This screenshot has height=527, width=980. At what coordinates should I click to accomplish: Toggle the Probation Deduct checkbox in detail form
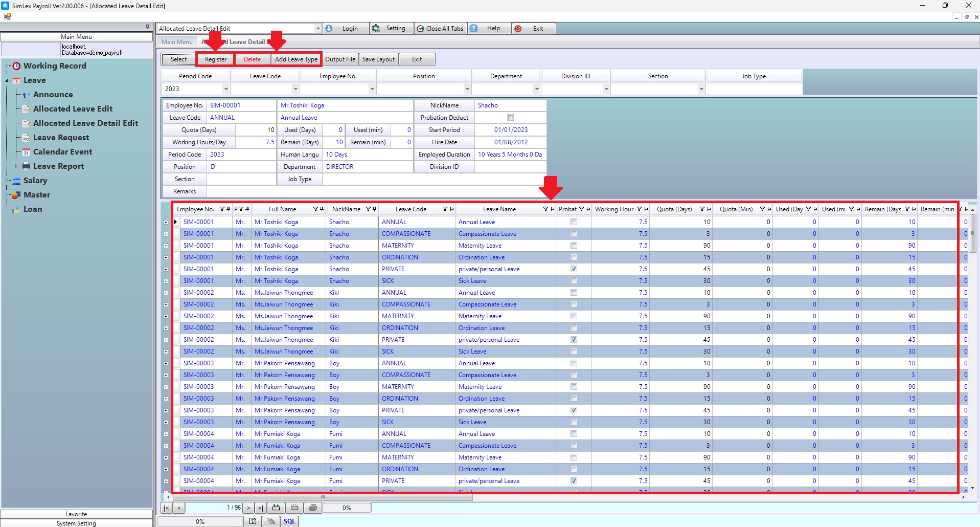510,118
